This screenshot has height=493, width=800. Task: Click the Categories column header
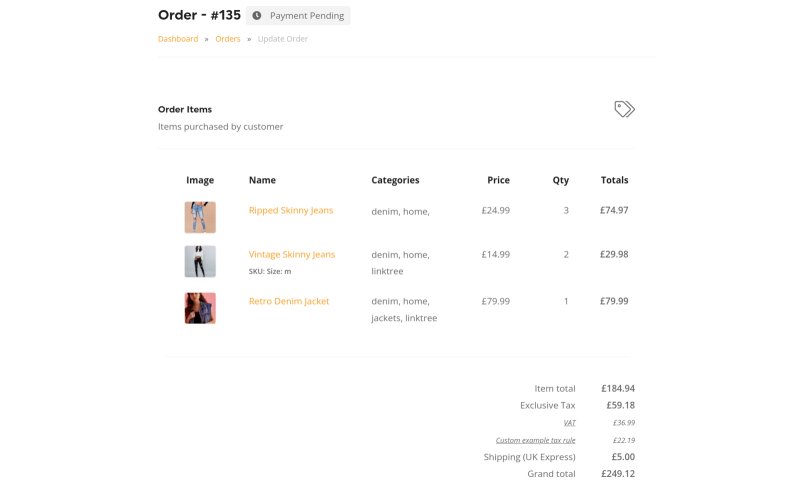395,180
